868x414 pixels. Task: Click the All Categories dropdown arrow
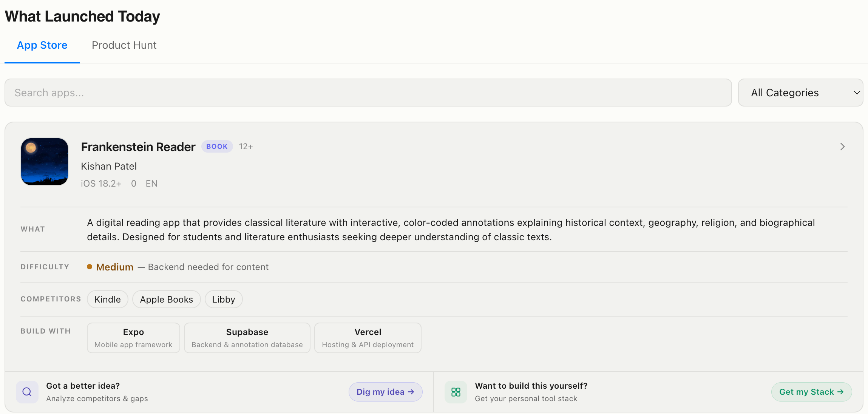coord(857,93)
